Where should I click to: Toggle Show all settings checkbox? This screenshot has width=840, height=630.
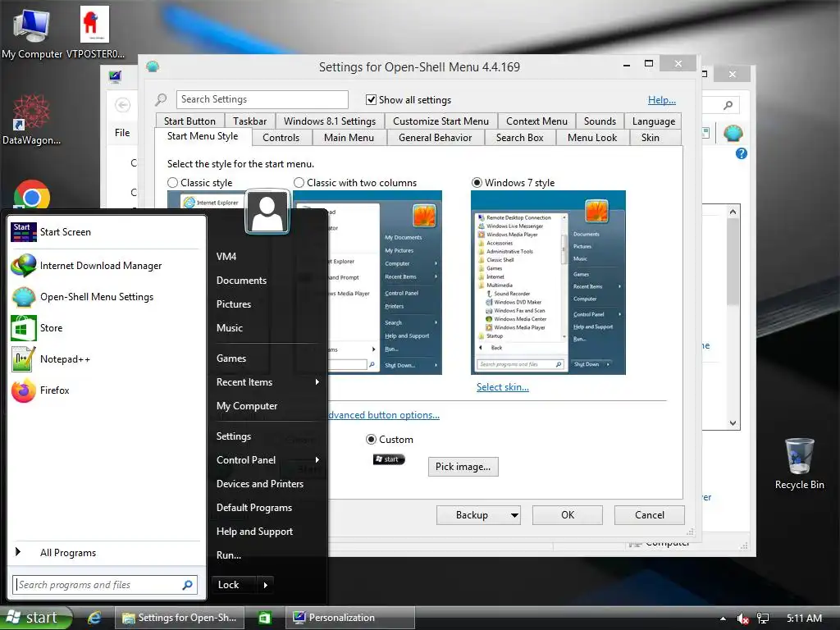[371, 99]
